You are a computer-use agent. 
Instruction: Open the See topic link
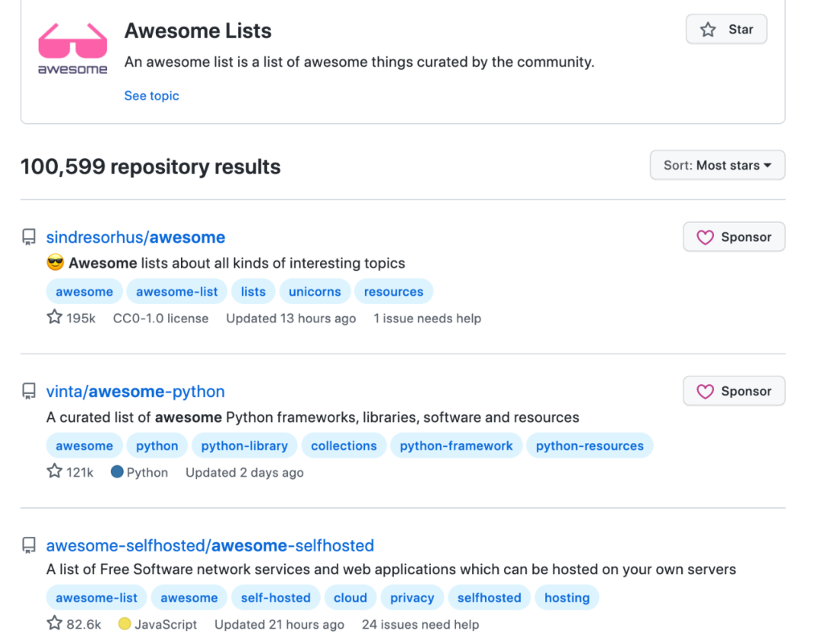pos(151,96)
